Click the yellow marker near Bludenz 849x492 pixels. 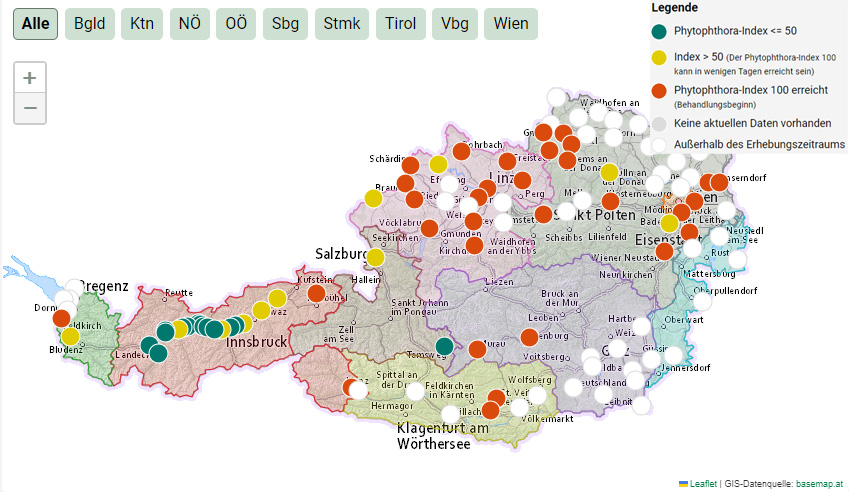[x=70, y=336]
